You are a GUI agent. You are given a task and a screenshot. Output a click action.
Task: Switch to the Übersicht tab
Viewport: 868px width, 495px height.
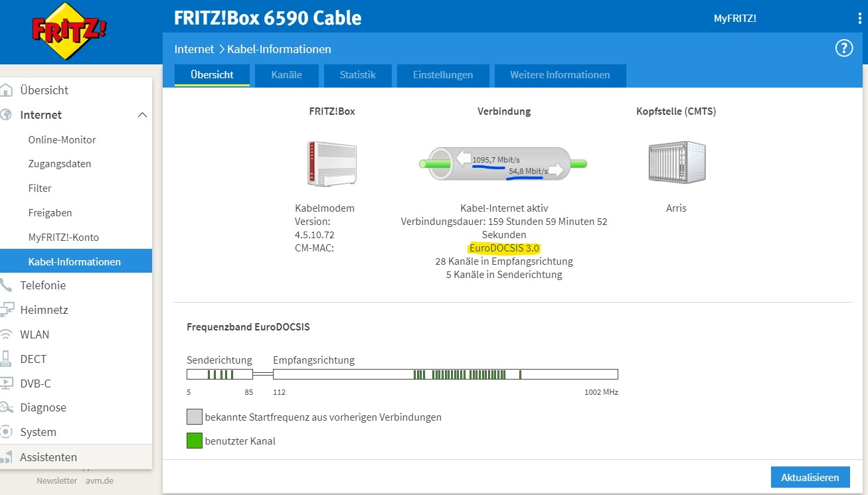coord(212,75)
